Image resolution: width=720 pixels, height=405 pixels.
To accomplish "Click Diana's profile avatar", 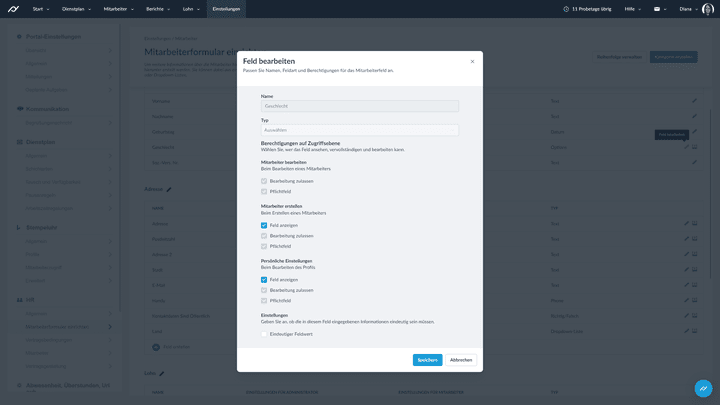I will click(x=708, y=9).
